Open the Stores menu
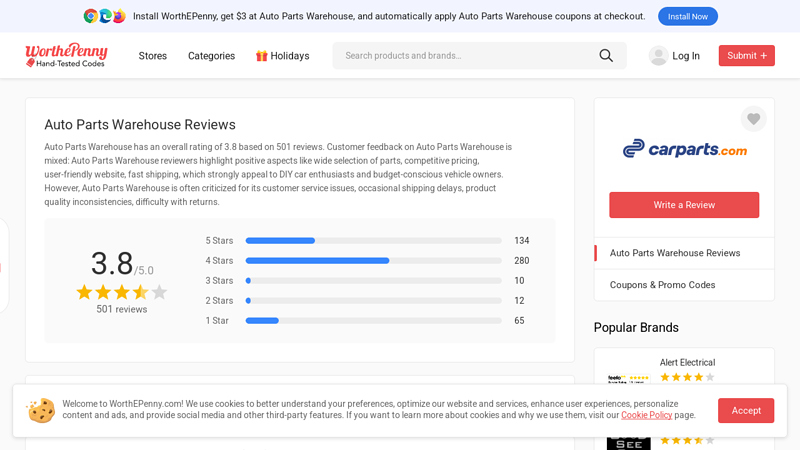The image size is (800, 450). click(x=153, y=56)
